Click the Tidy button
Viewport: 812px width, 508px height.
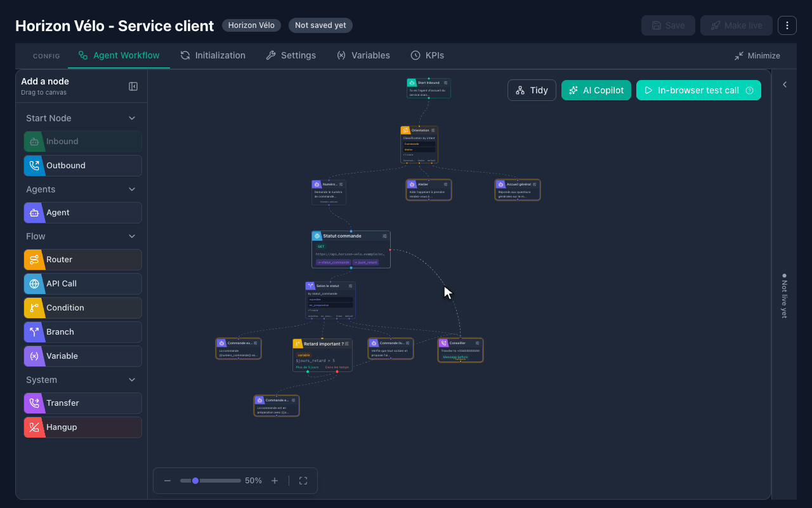point(532,90)
